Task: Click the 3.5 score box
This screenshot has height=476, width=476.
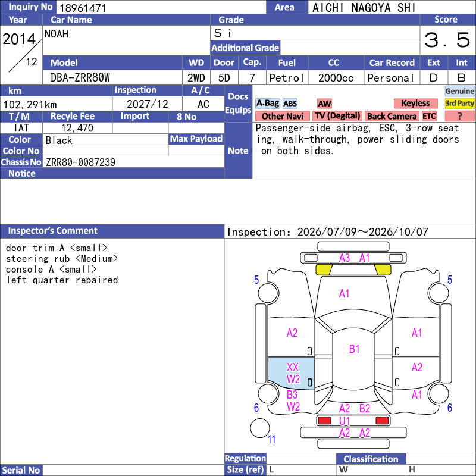Action: pyautogui.click(x=447, y=40)
